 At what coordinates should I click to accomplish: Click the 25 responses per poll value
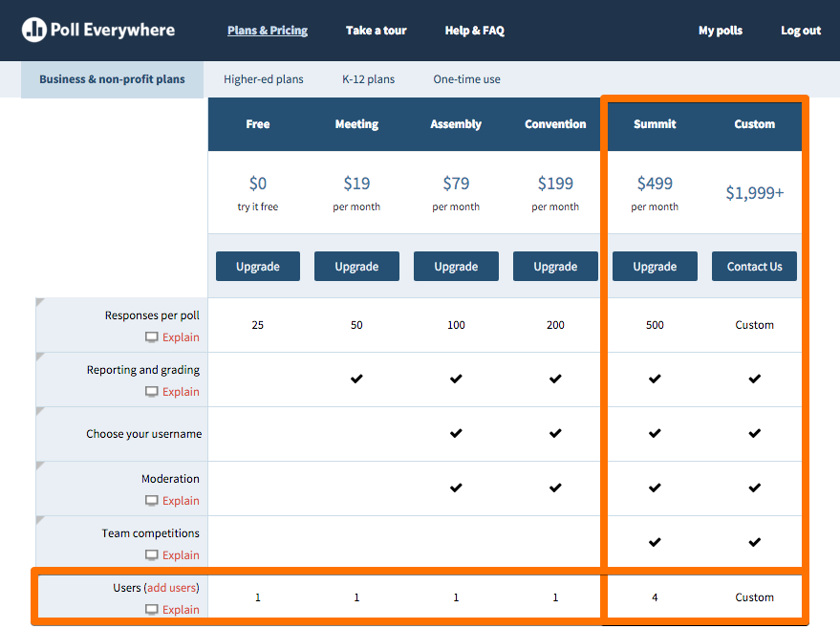click(x=258, y=325)
